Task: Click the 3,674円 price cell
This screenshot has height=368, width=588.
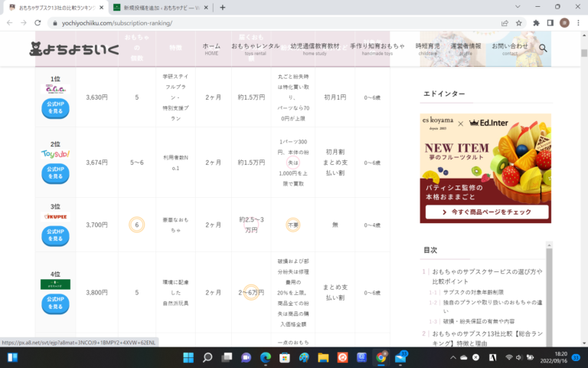Action: pyautogui.click(x=96, y=163)
